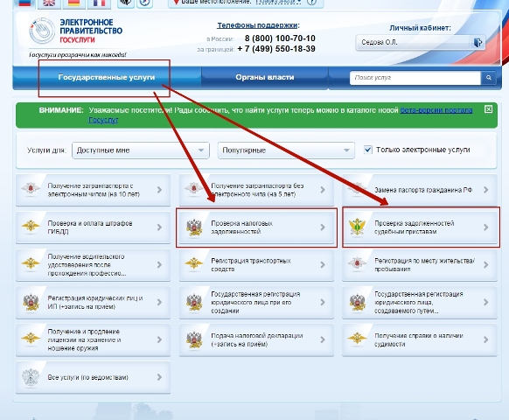Select the British flag language icon

tap(49, 3)
